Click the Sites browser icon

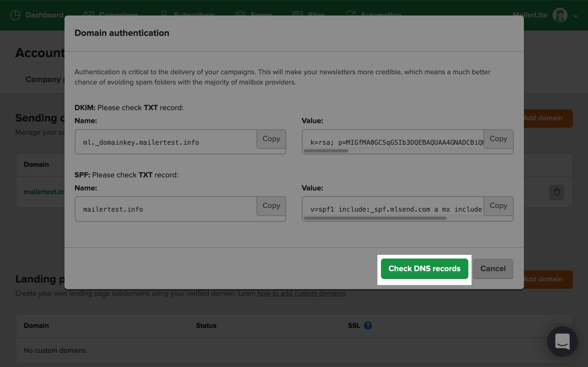pyautogui.click(x=298, y=14)
